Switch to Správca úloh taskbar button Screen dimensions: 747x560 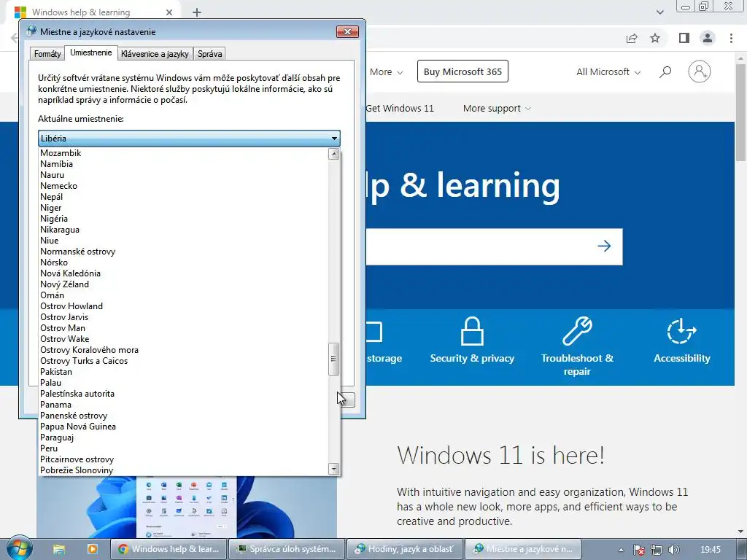point(287,549)
